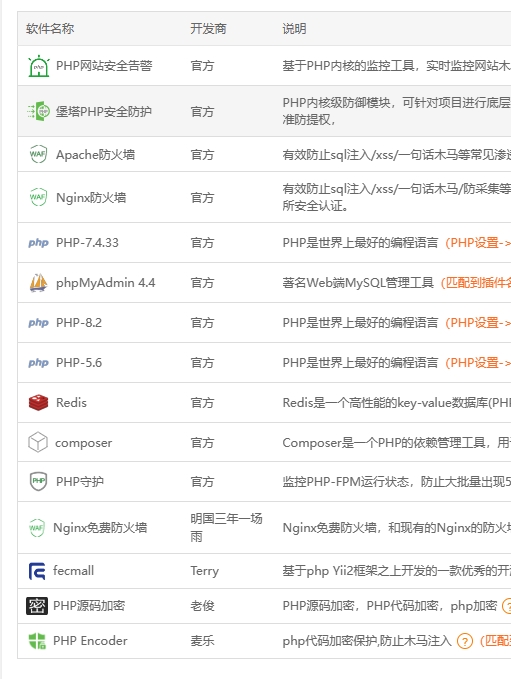Click the fecmall Yii2 description text
Image resolution: width=511 pixels, height=679 pixels.
click(x=397, y=571)
